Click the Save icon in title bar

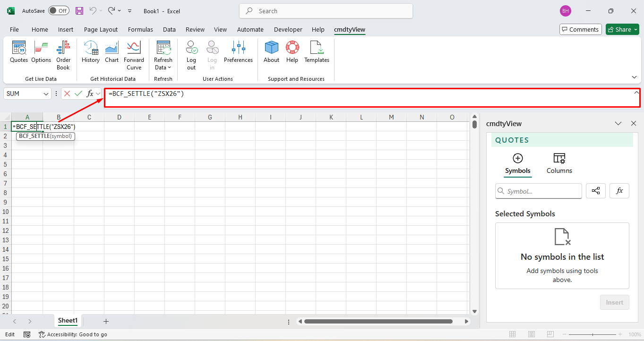click(x=79, y=11)
